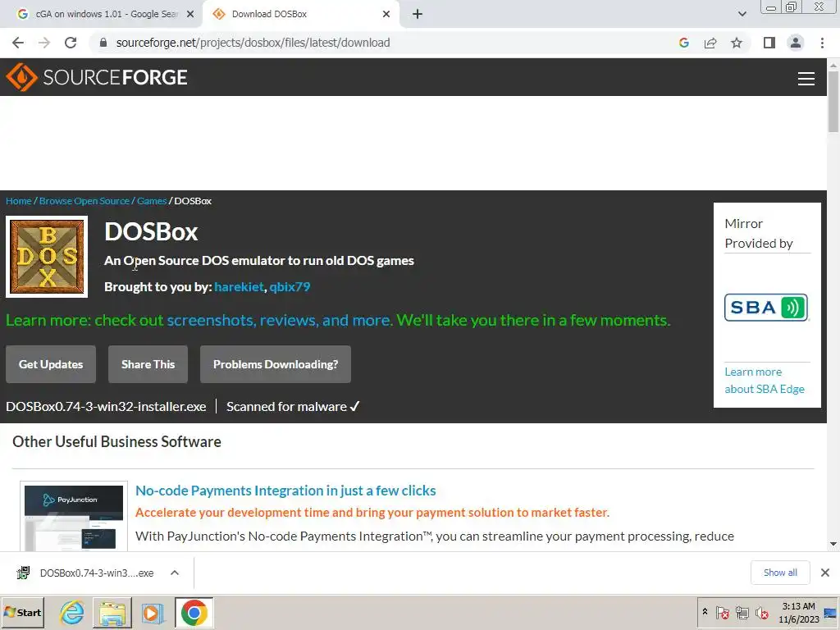This screenshot has width=840, height=630.
Task: Go back with the browser back arrow
Action: [x=18, y=43]
